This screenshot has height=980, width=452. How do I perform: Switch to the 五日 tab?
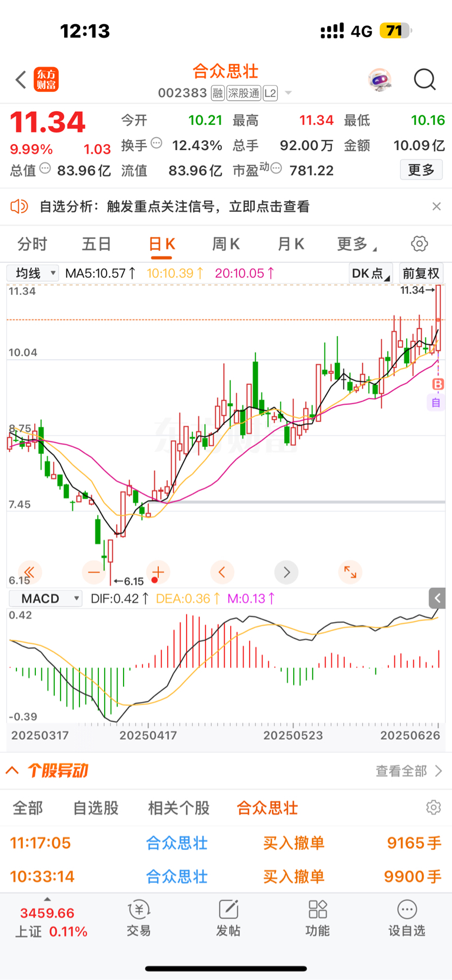(97, 244)
